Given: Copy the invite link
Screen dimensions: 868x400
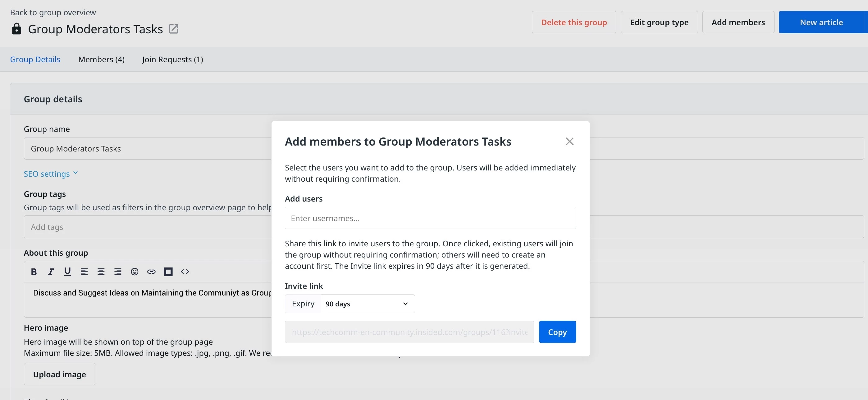Looking at the screenshot, I should click(x=557, y=332).
